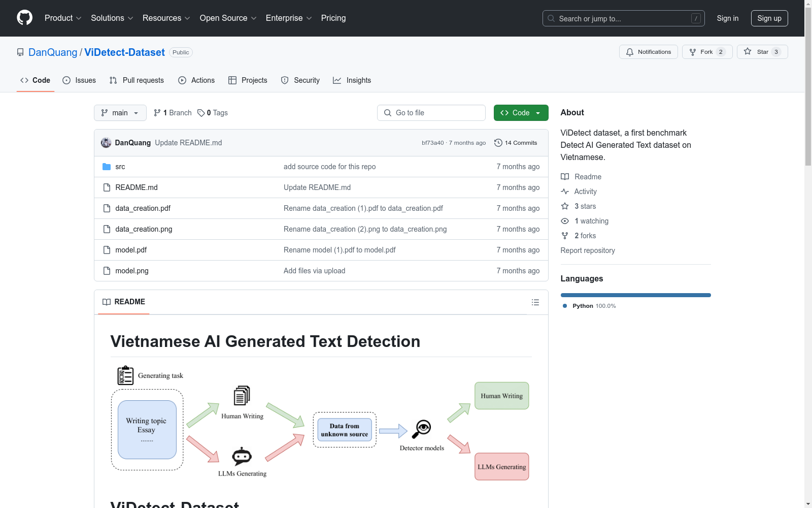This screenshot has height=508, width=812.
Task: Open the Pricing page
Action: tap(333, 18)
